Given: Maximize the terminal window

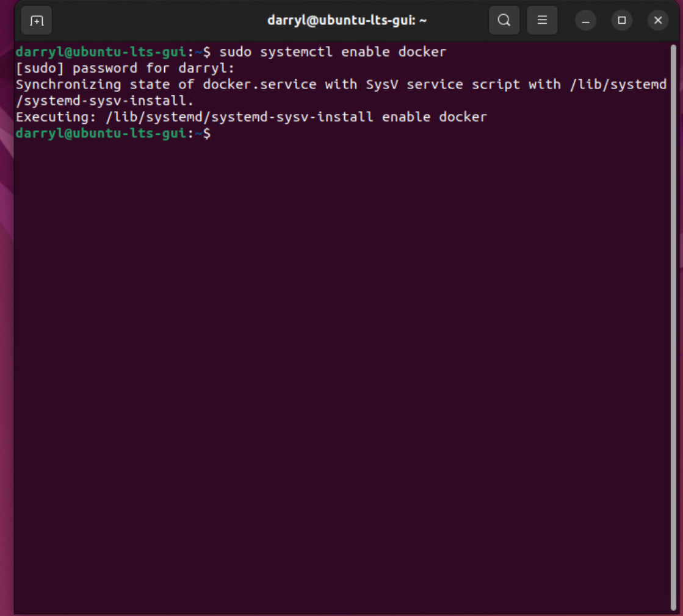Looking at the screenshot, I should (621, 21).
